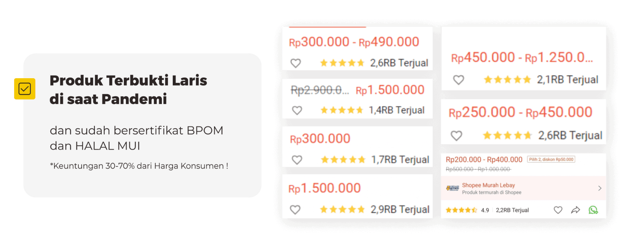Tap the heart on the 1,4RB Terjual card

pyautogui.click(x=297, y=110)
